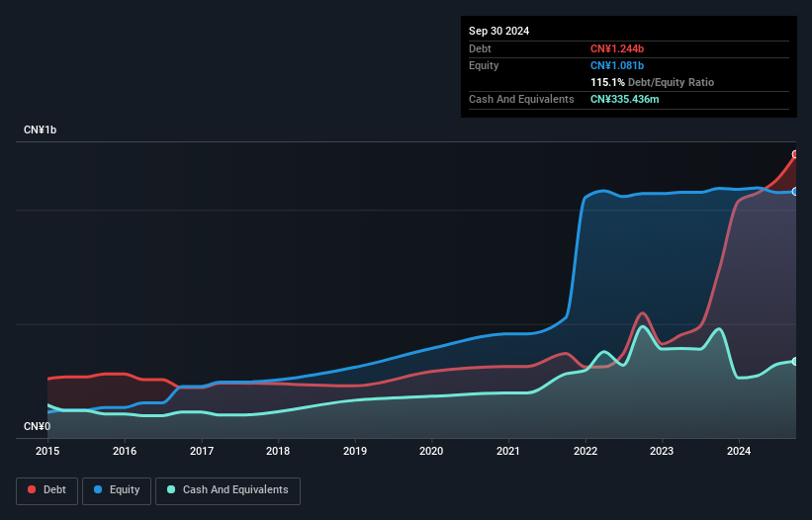Click the 2018 x-axis label
This screenshot has height=520, width=812.
point(278,451)
